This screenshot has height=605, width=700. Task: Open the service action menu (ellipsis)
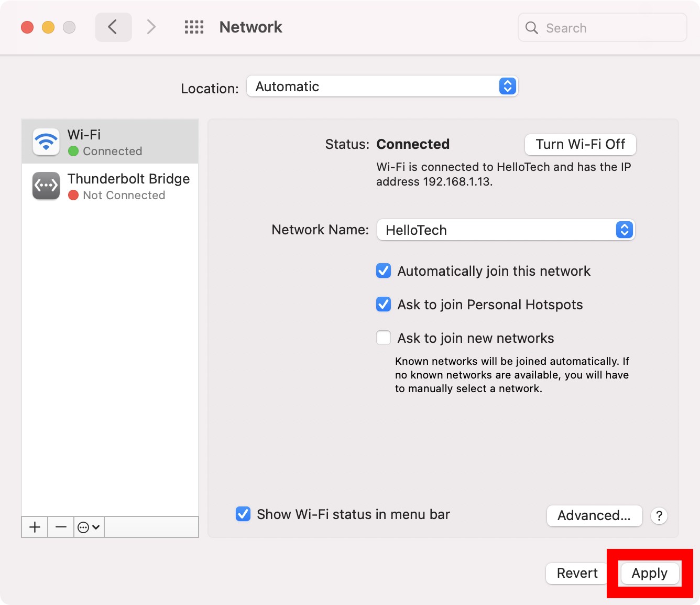point(89,527)
